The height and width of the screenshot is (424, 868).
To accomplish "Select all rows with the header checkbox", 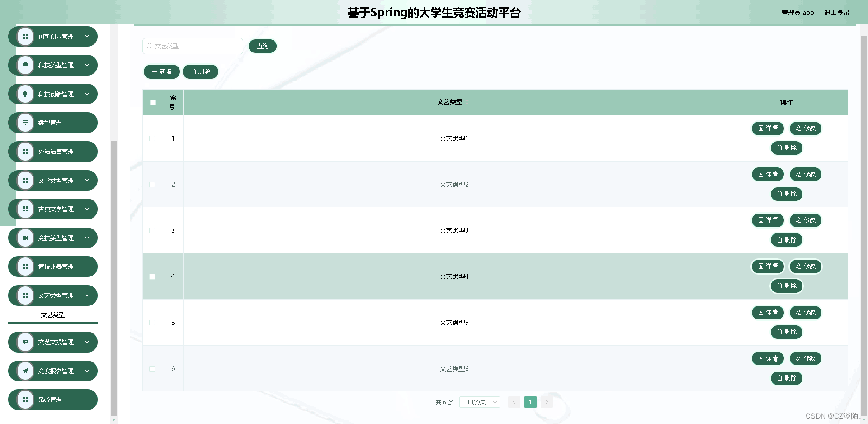I will click(x=153, y=102).
